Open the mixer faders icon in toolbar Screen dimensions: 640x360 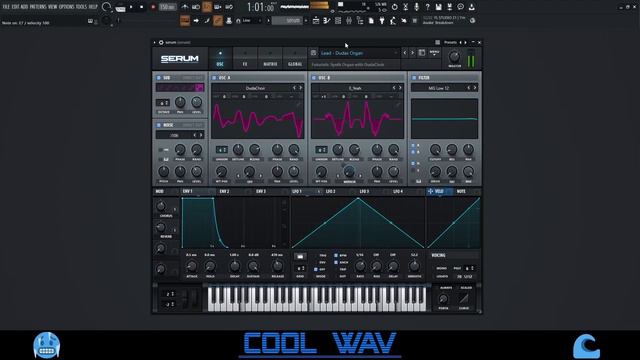(349, 20)
